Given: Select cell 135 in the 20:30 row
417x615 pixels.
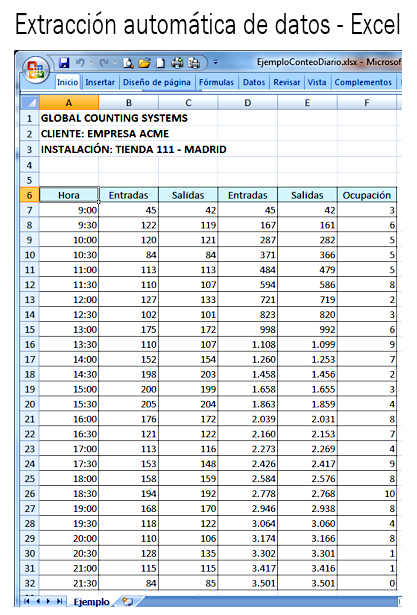Looking at the screenshot, I should pyautogui.click(x=188, y=553).
